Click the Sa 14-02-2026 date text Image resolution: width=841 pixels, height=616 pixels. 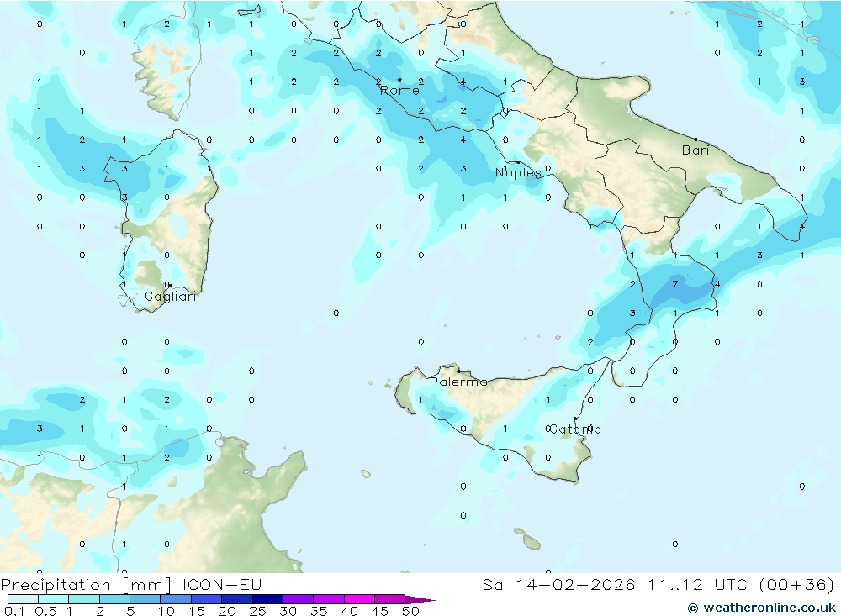[x=558, y=584]
